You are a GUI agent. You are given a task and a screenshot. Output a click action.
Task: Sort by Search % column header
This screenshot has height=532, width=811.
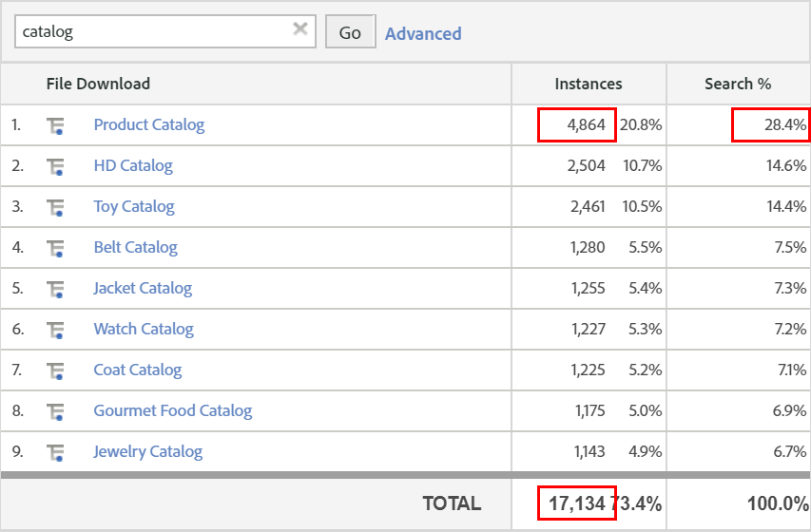[x=738, y=84]
